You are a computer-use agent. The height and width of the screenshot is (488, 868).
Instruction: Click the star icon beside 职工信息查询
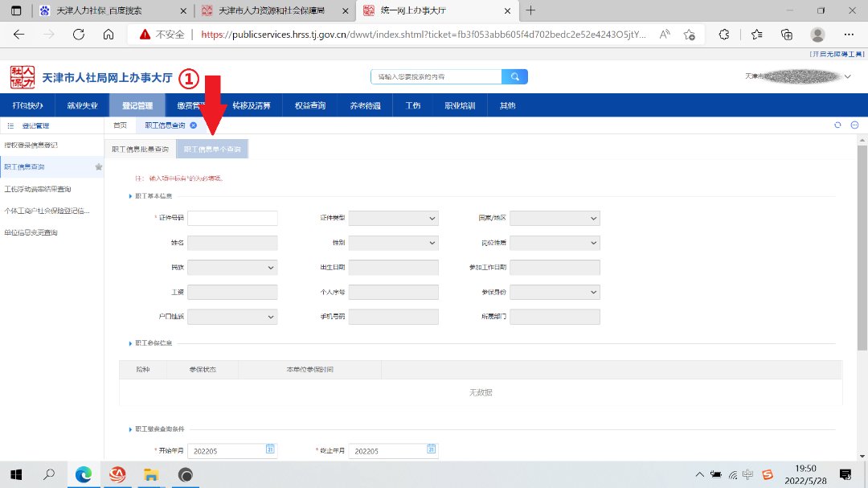tap(99, 167)
